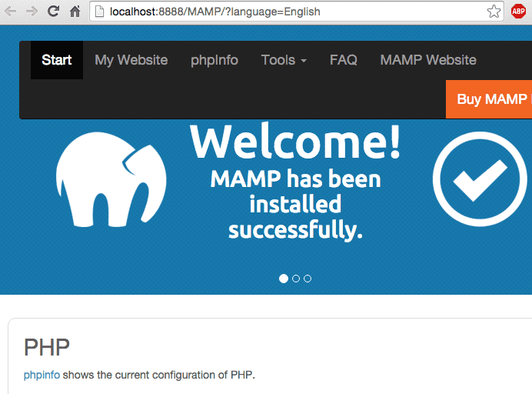Open the FAQ navigation item
Viewport: 532px width, 394px height.
(x=344, y=60)
